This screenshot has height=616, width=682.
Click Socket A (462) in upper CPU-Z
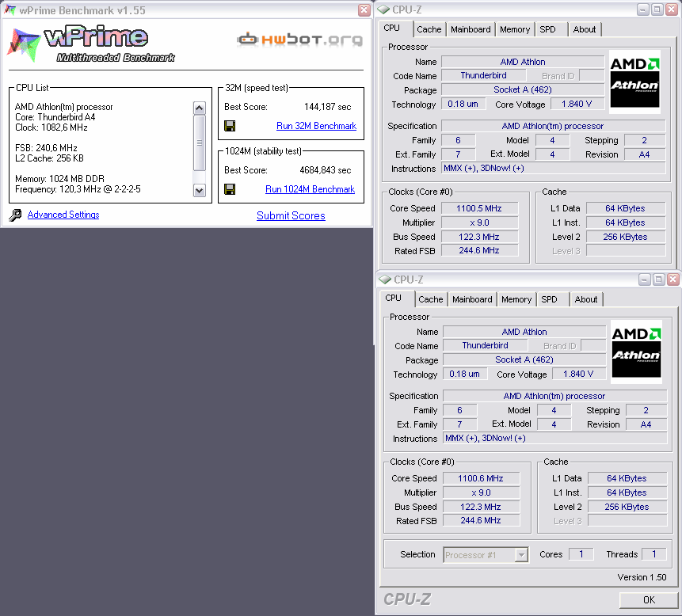pos(523,89)
